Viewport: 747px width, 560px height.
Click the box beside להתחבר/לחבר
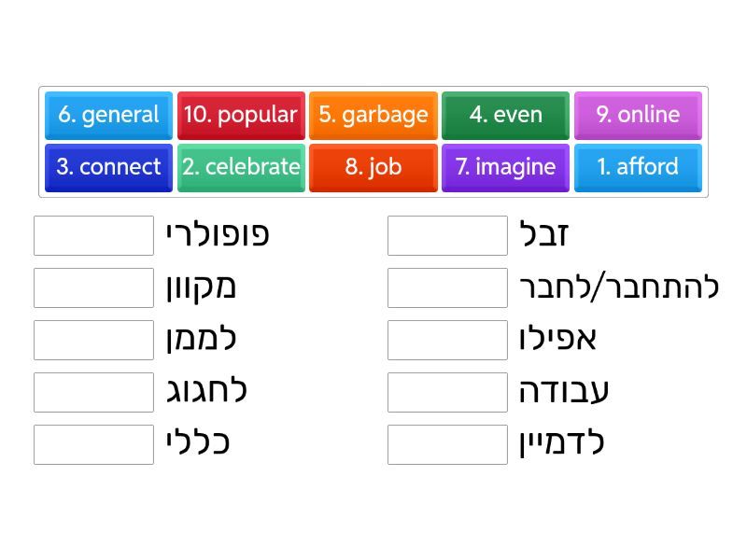447,287
